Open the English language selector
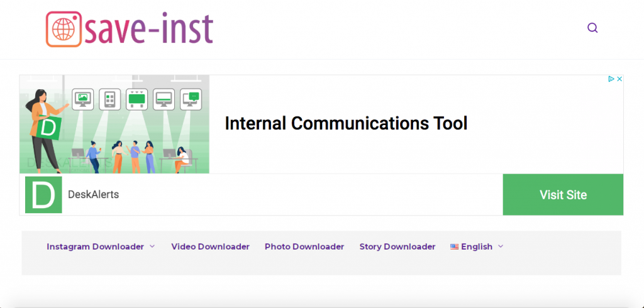Viewport: 644px width, 308px height. pos(476,247)
